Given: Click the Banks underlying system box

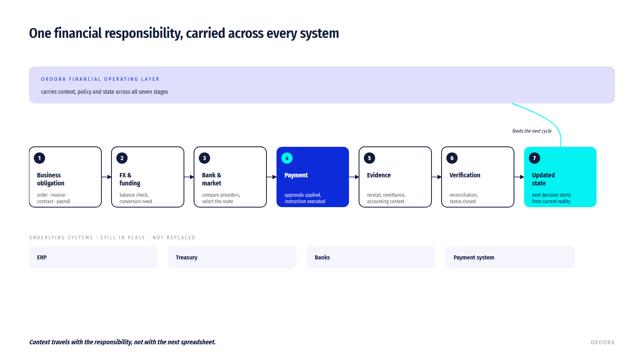Looking at the screenshot, I should pyautogui.click(x=371, y=257).
